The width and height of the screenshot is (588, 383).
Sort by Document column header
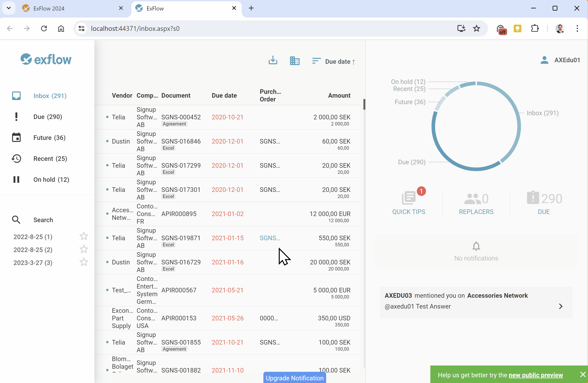pyautogui.click(x=176, y=95)
